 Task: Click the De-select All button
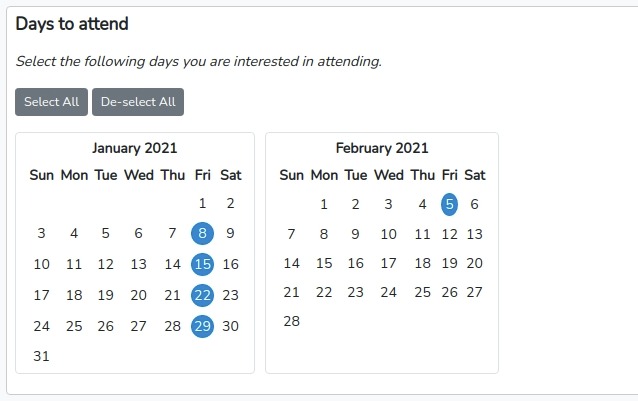pos(138,102)
